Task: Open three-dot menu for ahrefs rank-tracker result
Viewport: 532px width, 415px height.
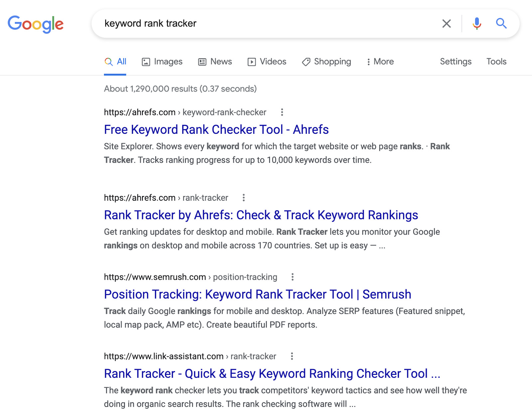Action: (x=244, y=198)
